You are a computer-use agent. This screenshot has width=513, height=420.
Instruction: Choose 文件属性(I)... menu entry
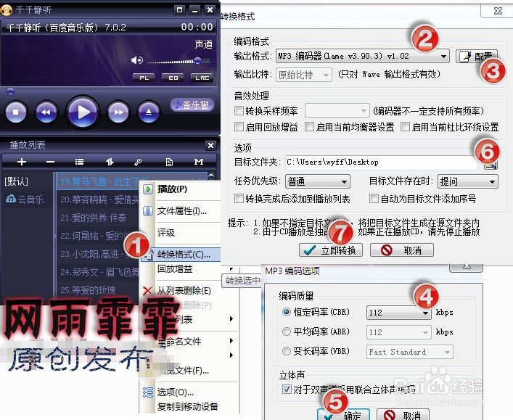coord(181,211)
